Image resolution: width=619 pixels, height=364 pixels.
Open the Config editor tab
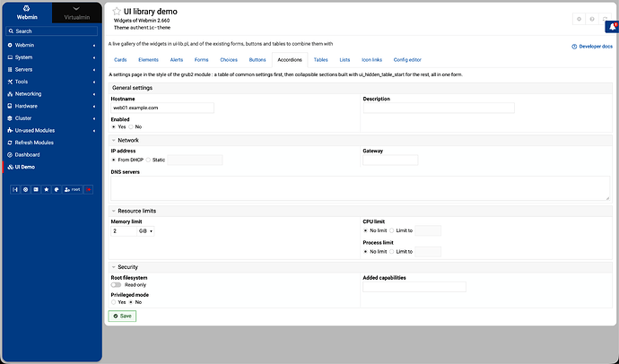coord(407,60)
